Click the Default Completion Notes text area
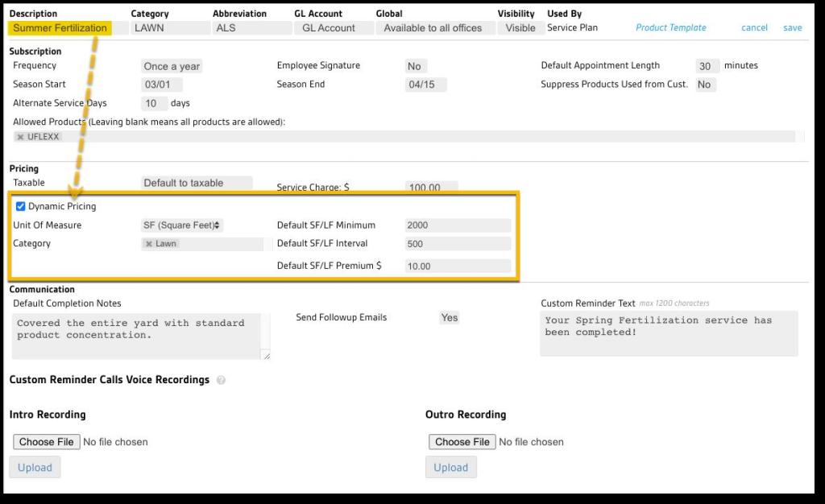The width and height of the screenshot is (825, 504). [x=140, y=336]
